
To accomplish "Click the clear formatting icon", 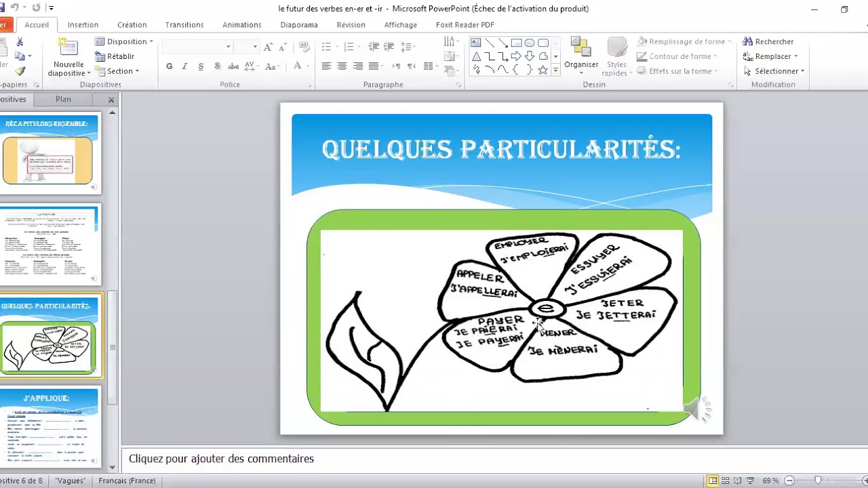I will (305, 47).
